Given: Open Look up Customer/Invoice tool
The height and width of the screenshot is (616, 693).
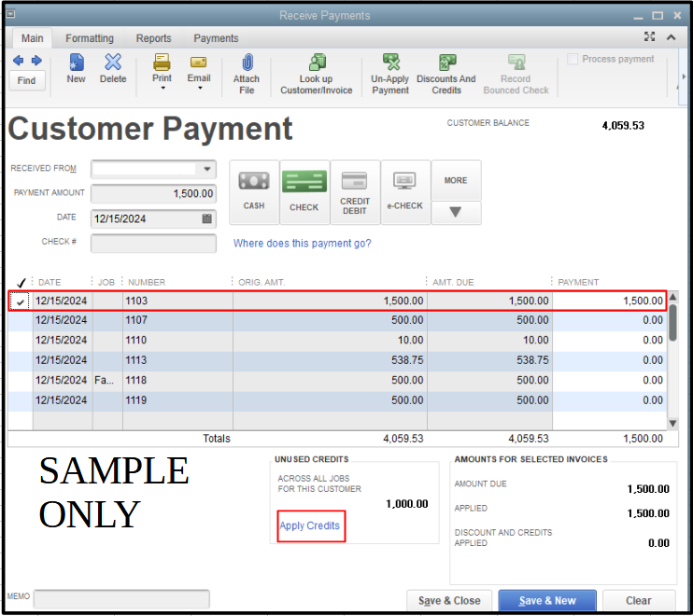Looking at the screenshot, I should (x=315, y=63).
